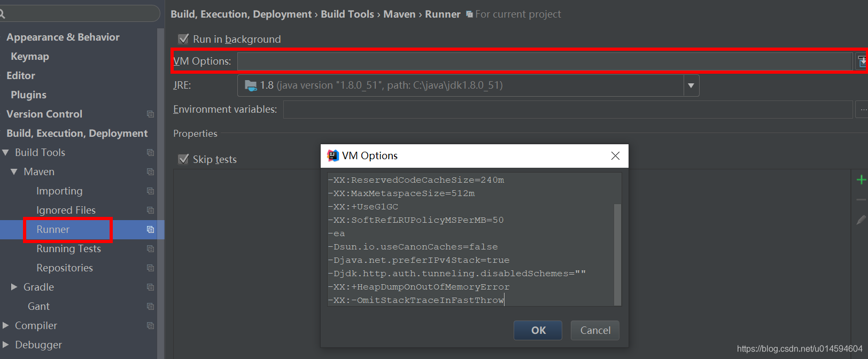868x359 pixels.
Task: Click the -XX:MaxMetaspaceSize=512m line
Action: [401, 193]
